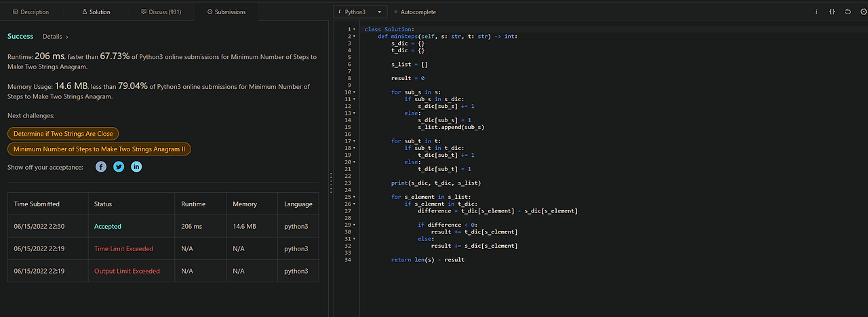Click the Success status text

[x=20, y=37]
